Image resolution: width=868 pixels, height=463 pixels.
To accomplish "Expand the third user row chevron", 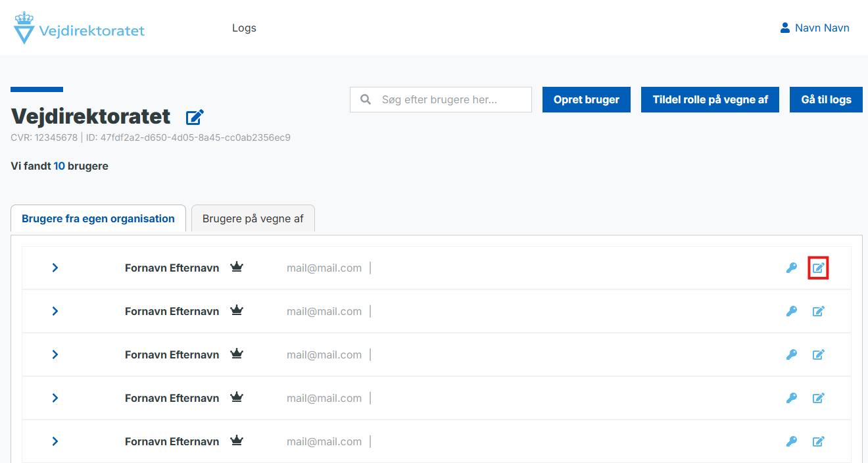I will (x=55, y=354).
